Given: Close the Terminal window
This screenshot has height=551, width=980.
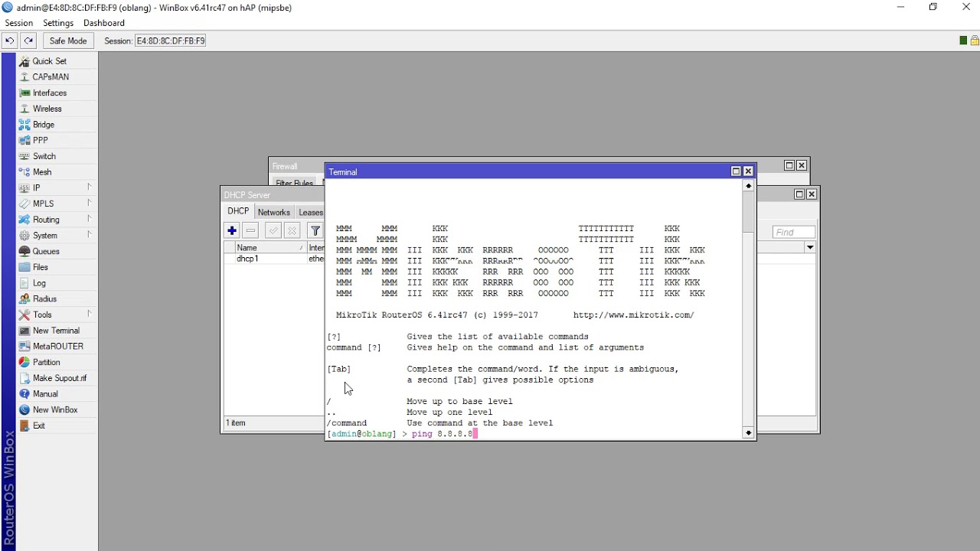Looking at the screenshot, I should (x=749, y=171).
